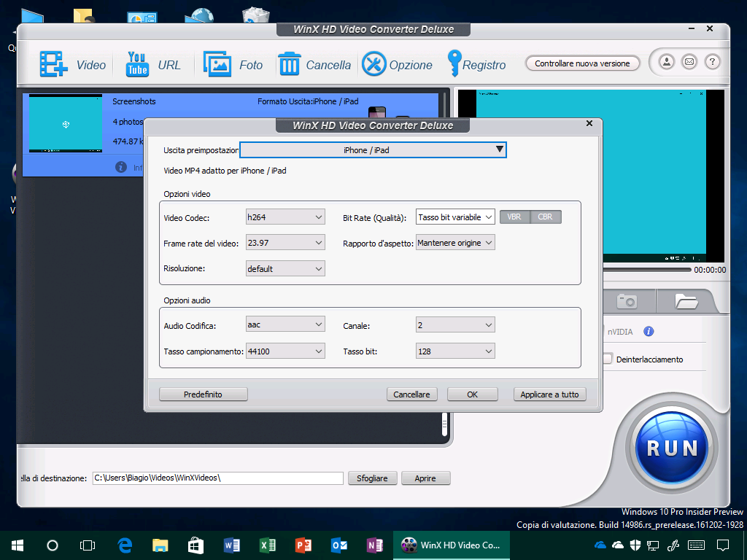Click Controllare nuova versione button
The image size is (747, 560).
[x=582, y=63]
